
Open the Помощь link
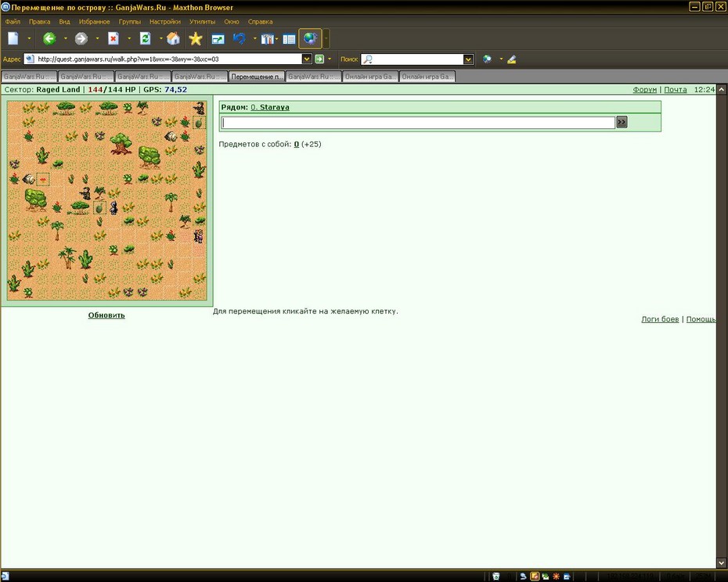pyautogui.click(x=701, y=319)
